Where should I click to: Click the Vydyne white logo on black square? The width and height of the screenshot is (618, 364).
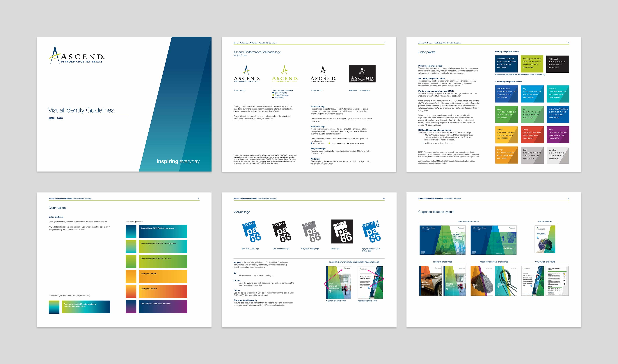[342, 231]
